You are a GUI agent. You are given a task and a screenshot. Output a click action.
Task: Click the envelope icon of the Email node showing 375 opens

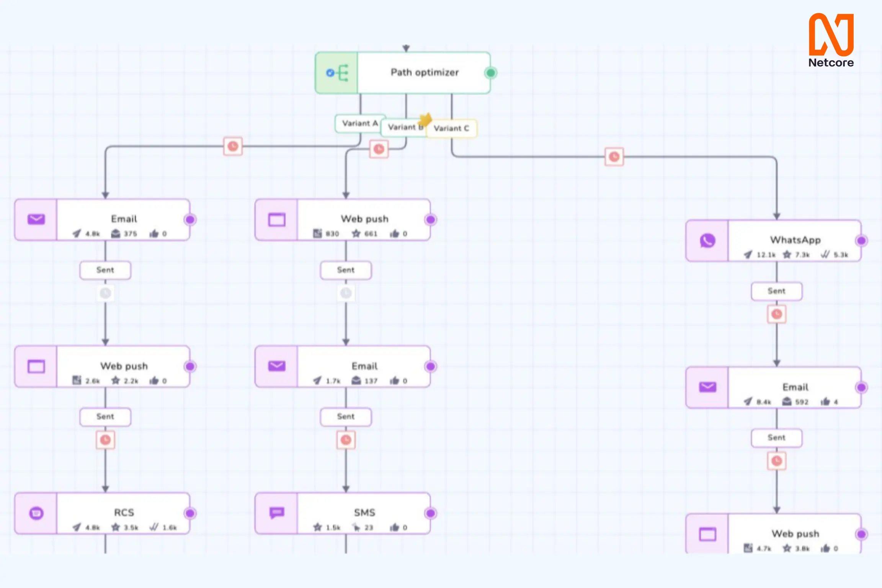(x=36, y=219)
